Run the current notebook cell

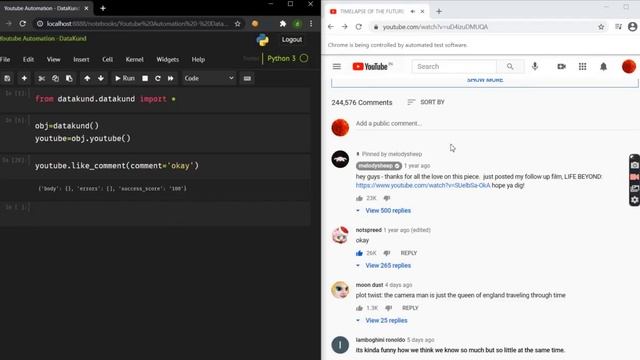[x=124, y=78]
